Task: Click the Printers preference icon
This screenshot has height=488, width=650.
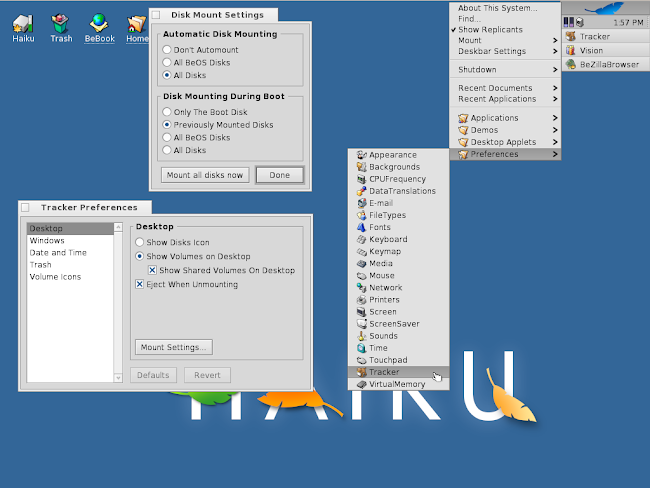Action: pyautogui.click(x=361, y=299)
